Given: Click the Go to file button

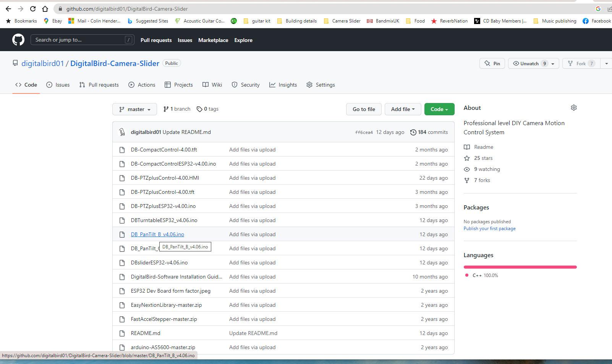Looking at the screenshot, I should [x=363, y=109].
